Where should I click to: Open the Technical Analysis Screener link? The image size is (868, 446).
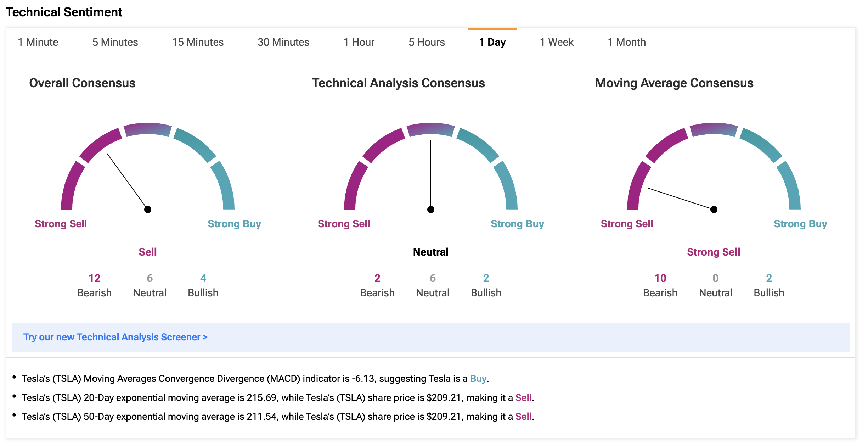pyautogui.click(x=115, y=337)
